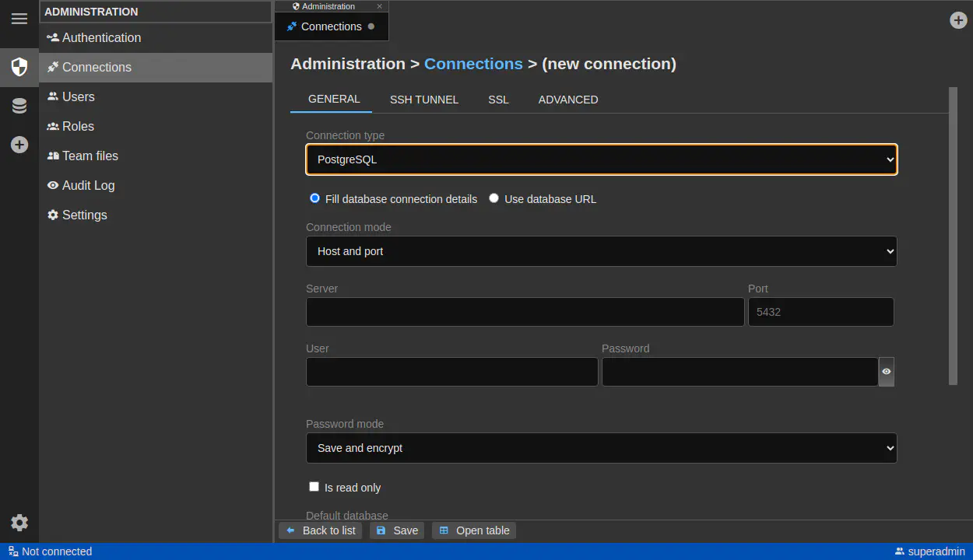Click the hamburger menu icon

click(19, 19)
